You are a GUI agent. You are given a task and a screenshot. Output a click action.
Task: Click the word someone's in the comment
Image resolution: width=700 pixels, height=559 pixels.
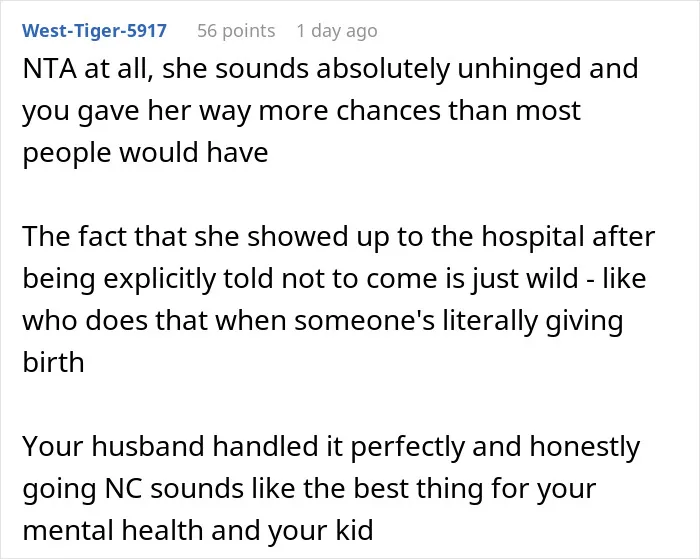click(x=364, y=321)
